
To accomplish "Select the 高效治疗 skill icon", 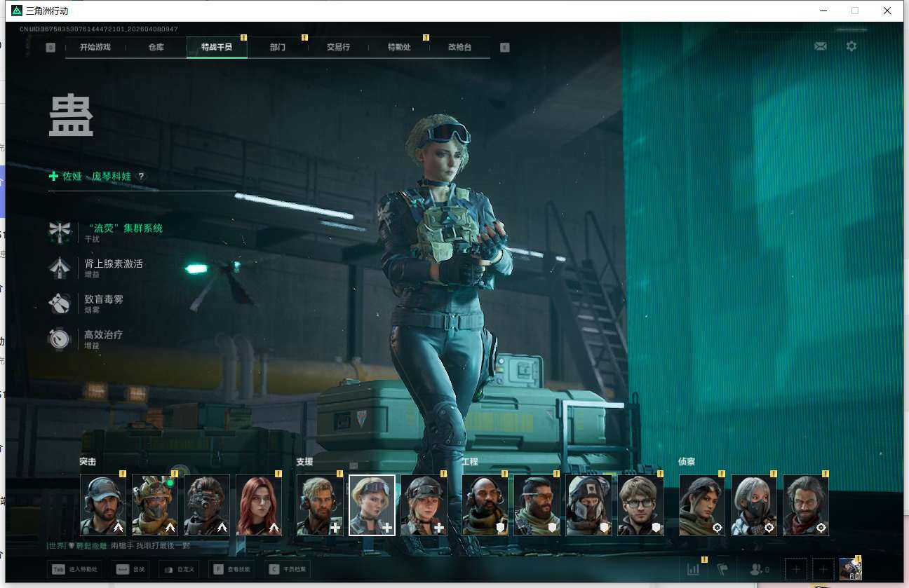I will click(60, 339).
